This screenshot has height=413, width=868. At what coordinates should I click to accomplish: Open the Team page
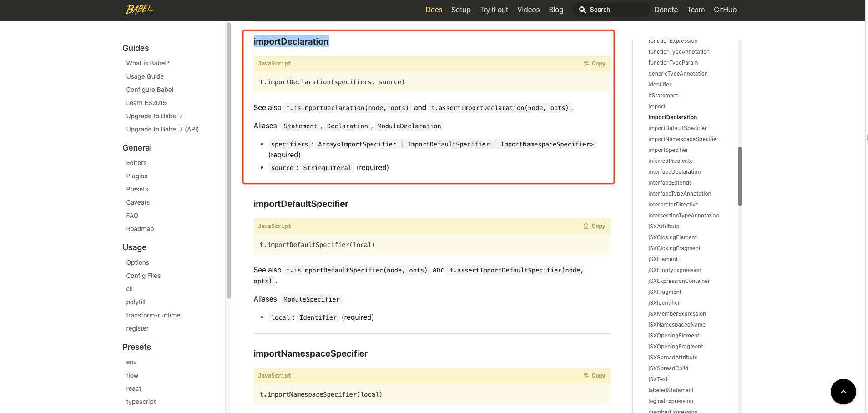tap(696, 10)
